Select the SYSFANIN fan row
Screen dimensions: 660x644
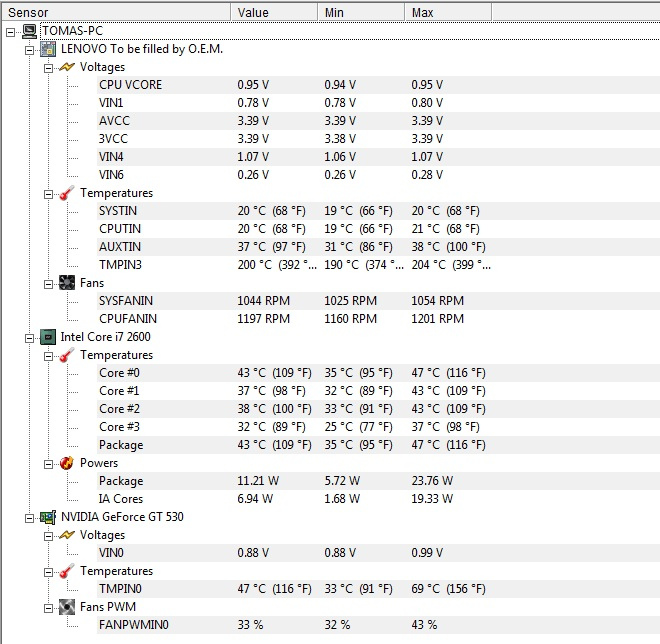coord(378,301)
